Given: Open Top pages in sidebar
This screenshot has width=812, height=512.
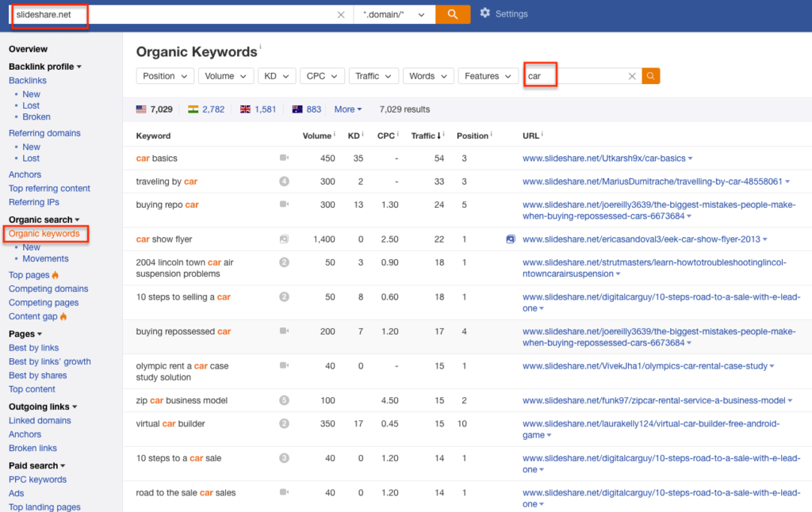Looking at the screenshot, I should point(29,275).
